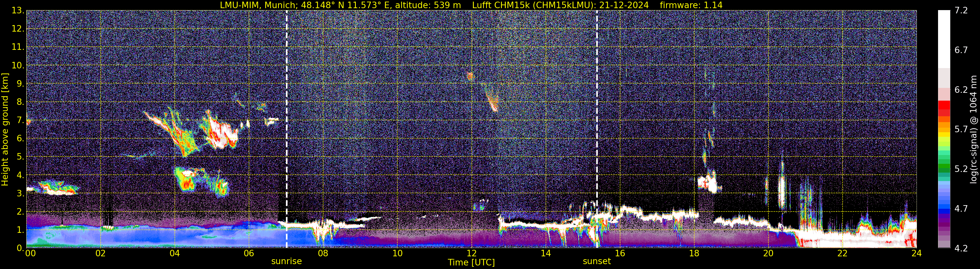This screenshot has height=269, width=980.
Task: Click the plot title text starting 'LMU-MIM, Munich'
Action: (471, 5)
